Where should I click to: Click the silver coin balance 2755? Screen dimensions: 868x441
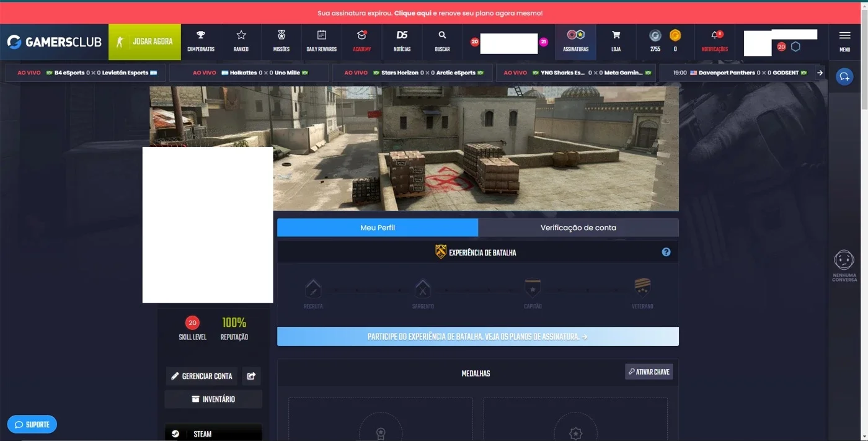pyautogui.click(x=655, y=42)
